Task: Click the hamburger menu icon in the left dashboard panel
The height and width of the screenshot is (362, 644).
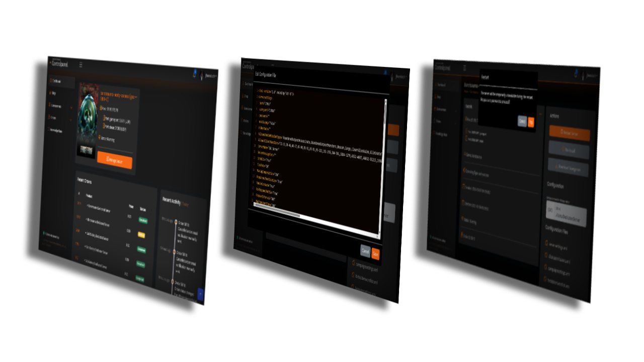Action: 81,65
